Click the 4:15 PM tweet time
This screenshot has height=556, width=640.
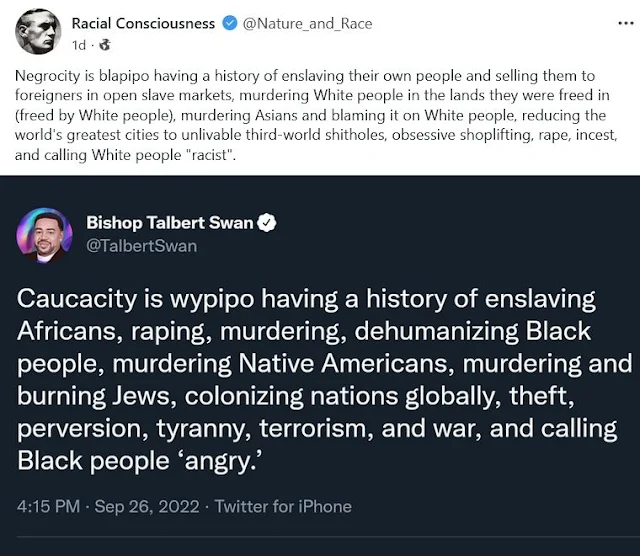48,506
